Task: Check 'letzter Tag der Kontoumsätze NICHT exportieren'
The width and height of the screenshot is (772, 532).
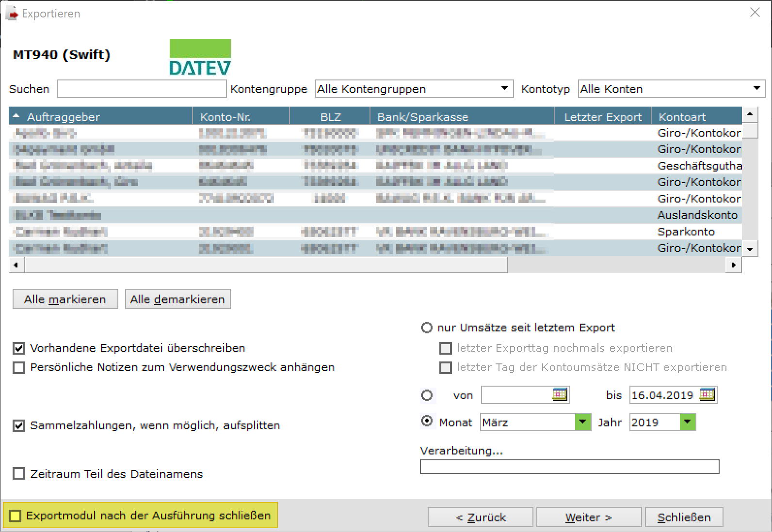Action: pyautogui.click(x=445, y=367)
